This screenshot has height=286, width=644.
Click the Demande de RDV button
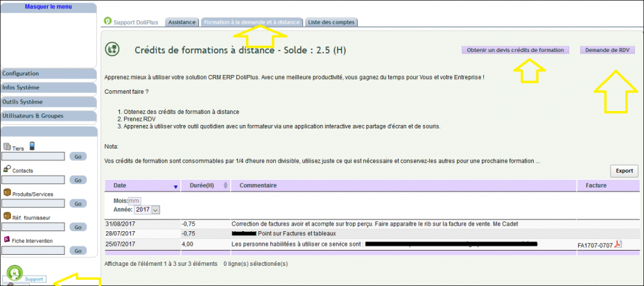[607, 50]
